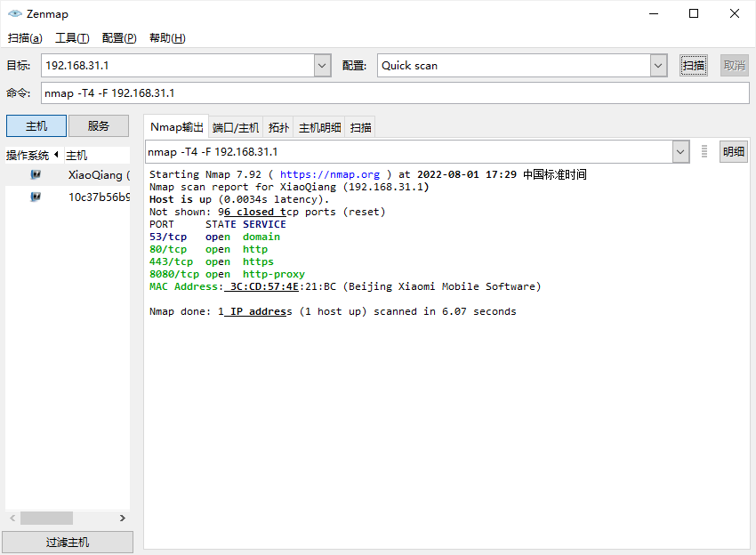The image size is (756, 555).
Task: Switch to the Nmap输出 tab
Action: click(x=176, y=127)
